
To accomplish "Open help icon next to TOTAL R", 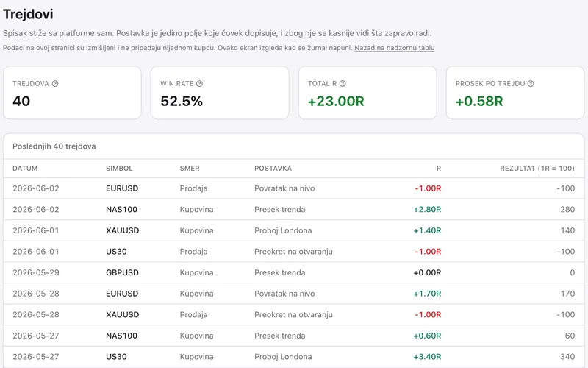I will [343, 84].
